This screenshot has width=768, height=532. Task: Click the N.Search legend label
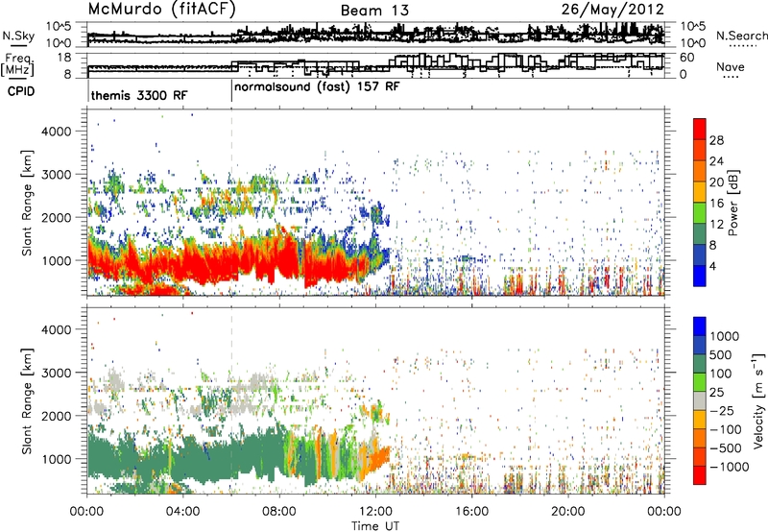pyautogui.click(x=741, y=36)
